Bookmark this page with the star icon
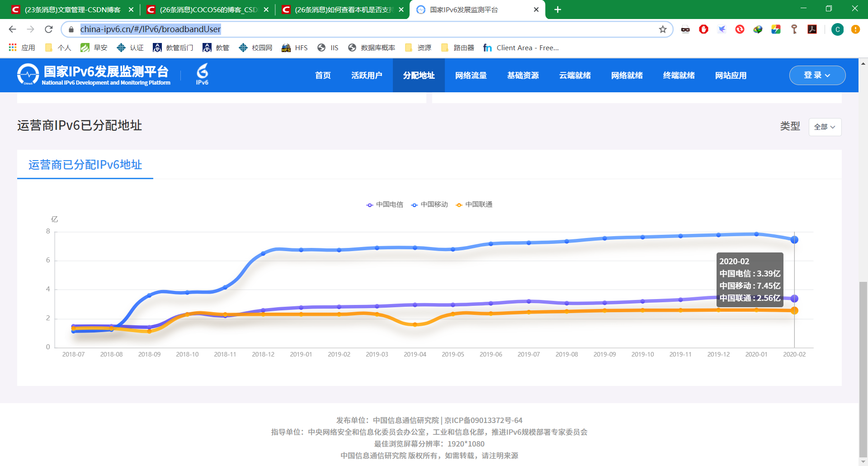868x466 pixels. (x=663, y=29)
